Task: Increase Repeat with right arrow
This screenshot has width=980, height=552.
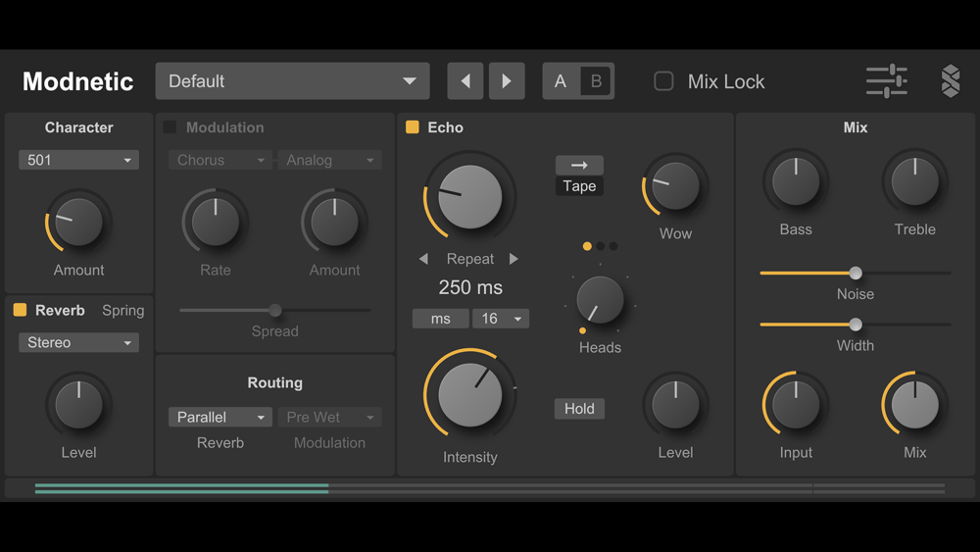Action: click(514, 259)
